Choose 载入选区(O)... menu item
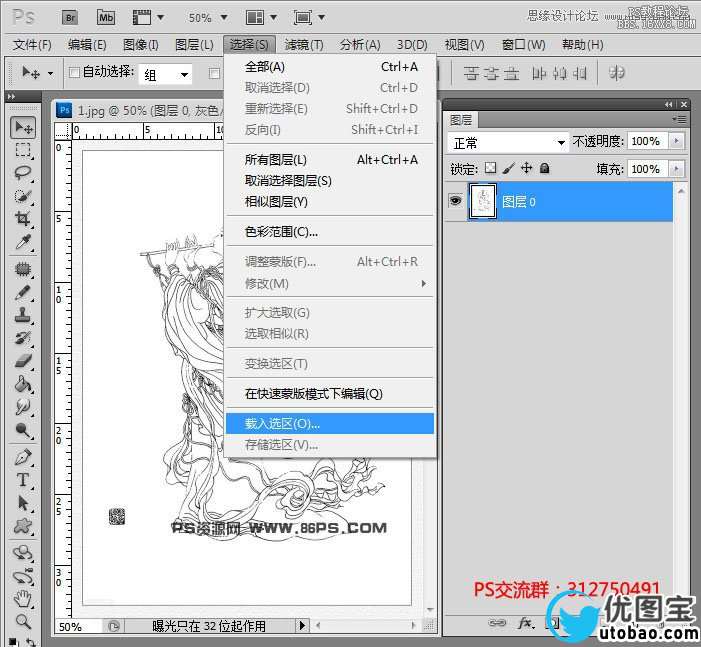Image resolution: width=701 pixels, height=647 pixels. tap(330, 423)
